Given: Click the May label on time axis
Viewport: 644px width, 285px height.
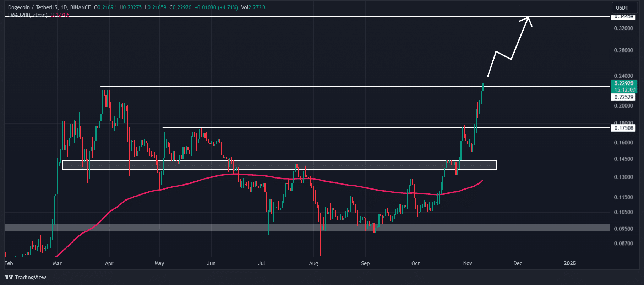Looking at the screenshot, I should pyautogui.click(x=159, y=263).
